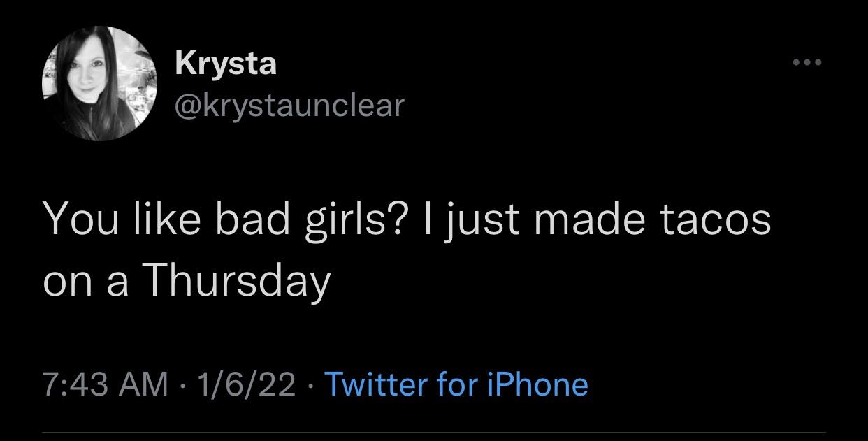
Task: Click the word like in the tweet
Action: 162,219
